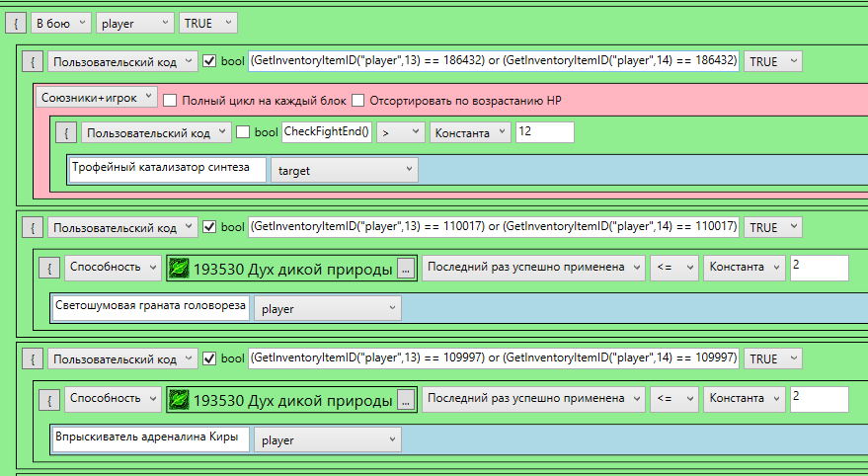
Task: Open the ">" comparison operator dropdown
Action: coord(400,132)
